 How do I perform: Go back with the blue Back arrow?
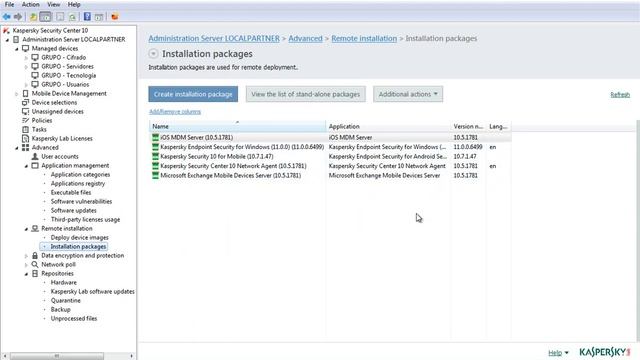[7, 17]
